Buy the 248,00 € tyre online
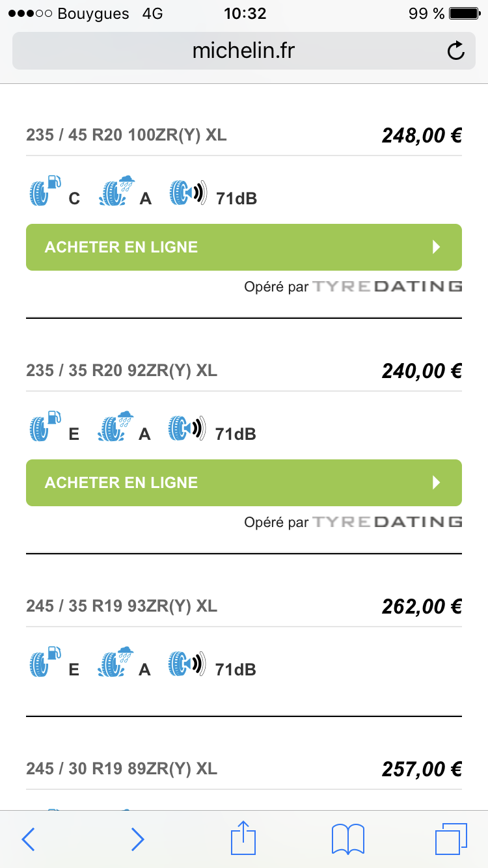Image resolution: width=488 pixels, height=868 pixels. tap(244, 247)
